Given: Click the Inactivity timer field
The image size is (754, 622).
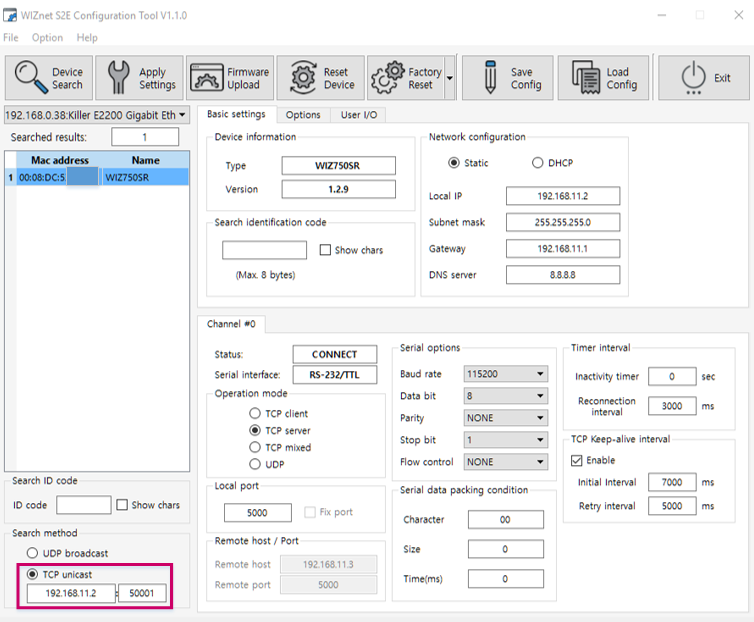Looking at the screenshot, I should pyautogui.click(x=672, y=376).
